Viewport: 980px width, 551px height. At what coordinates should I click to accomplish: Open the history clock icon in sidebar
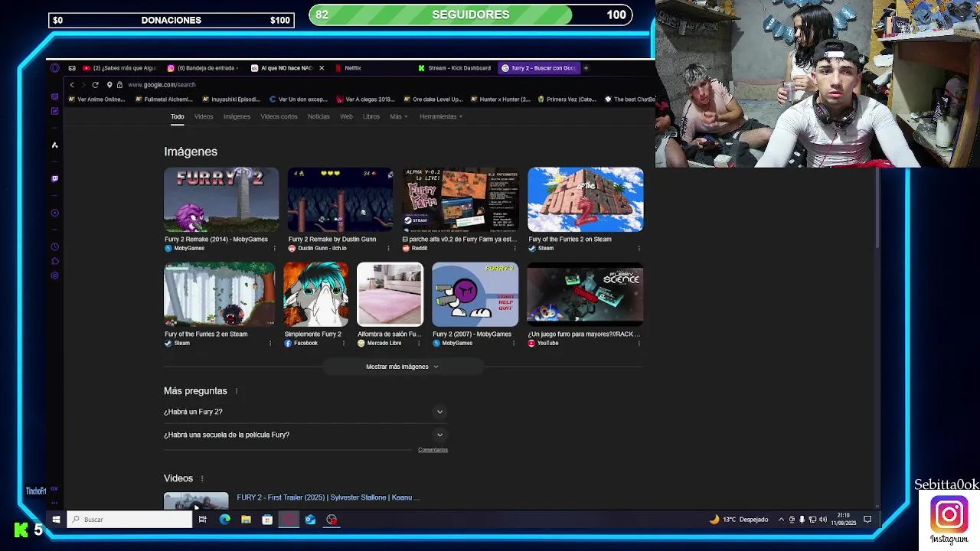pyautogui.click(x=54, y=246)
